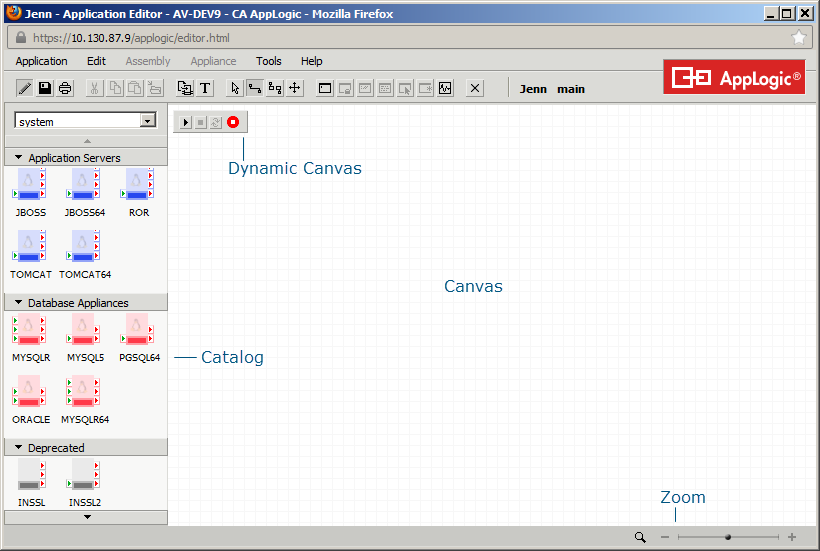Open the Assembly menu
Image resolution: width=820 pixels, height=551 pixels.
pos(148,61)
